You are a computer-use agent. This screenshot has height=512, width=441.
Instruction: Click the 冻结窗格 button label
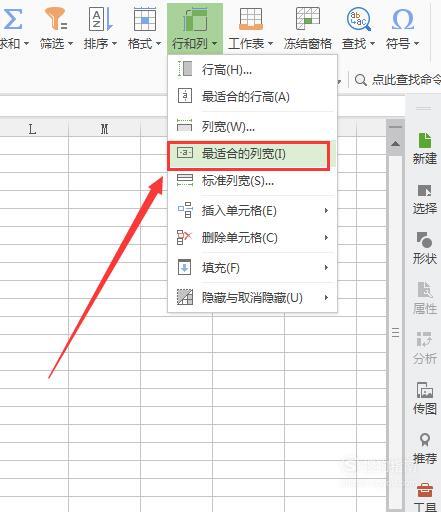(x=308, y=43)
